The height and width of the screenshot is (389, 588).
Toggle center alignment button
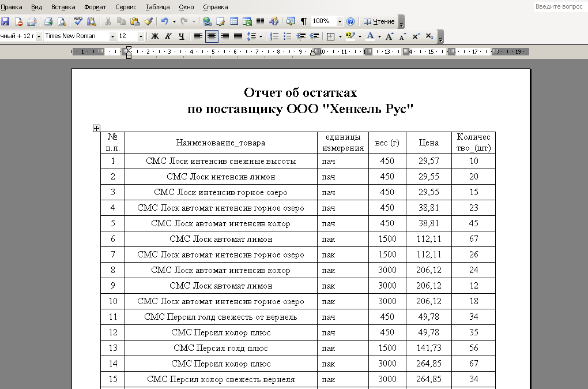[212, 36]
